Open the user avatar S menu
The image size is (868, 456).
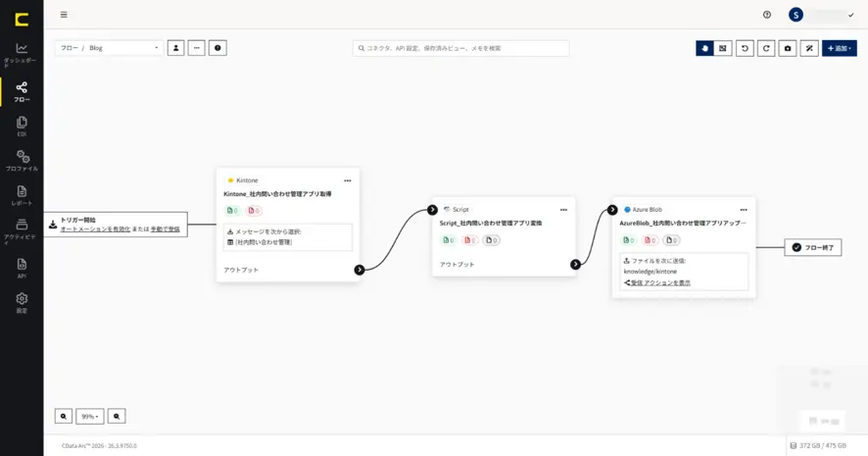pos(796,15)
